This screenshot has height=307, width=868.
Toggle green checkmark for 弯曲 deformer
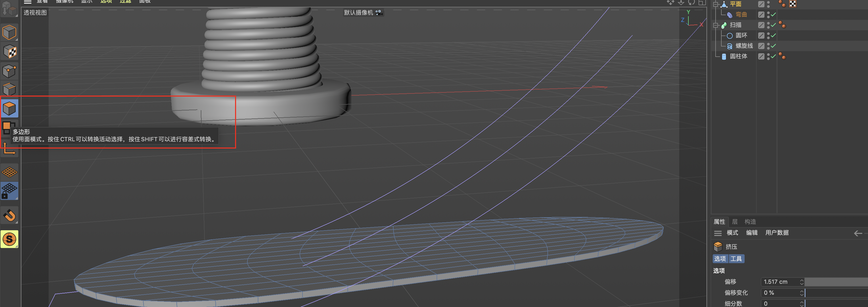pos(773,14)
